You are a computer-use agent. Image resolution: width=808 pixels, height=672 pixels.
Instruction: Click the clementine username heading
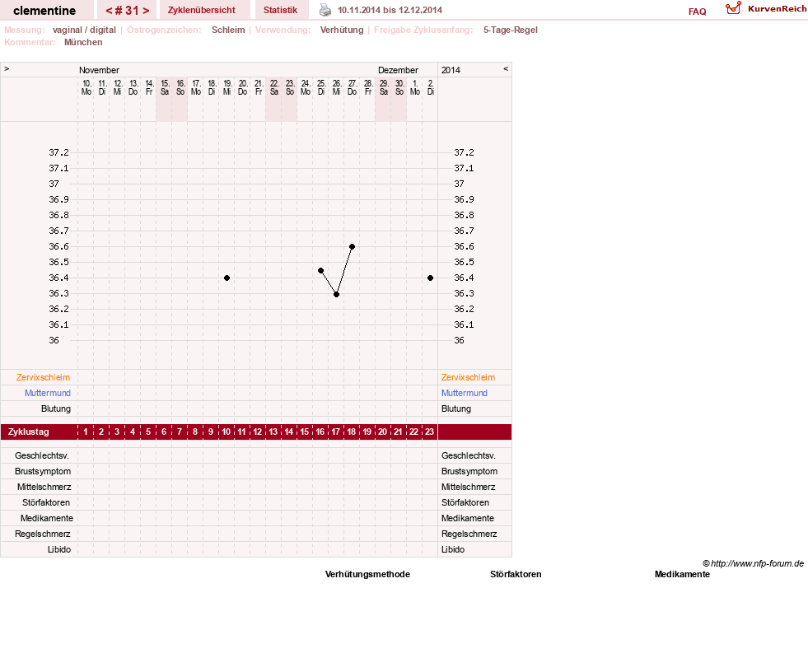coord(44,11)
